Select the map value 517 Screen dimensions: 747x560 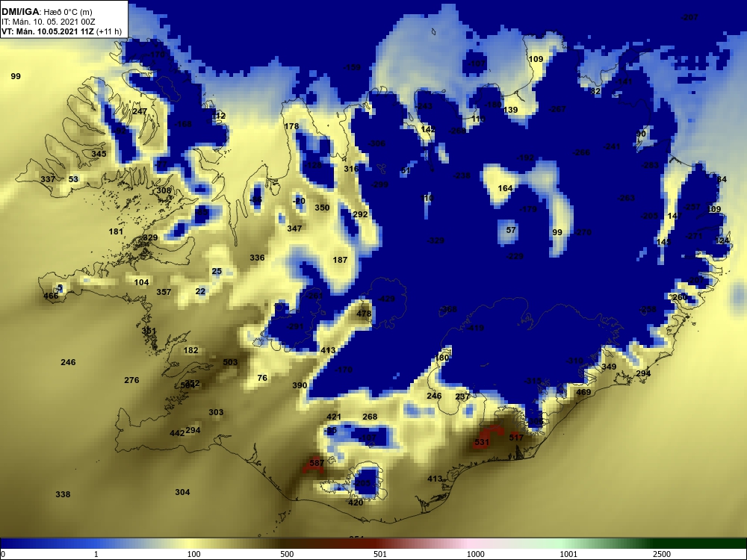point(516,437)
